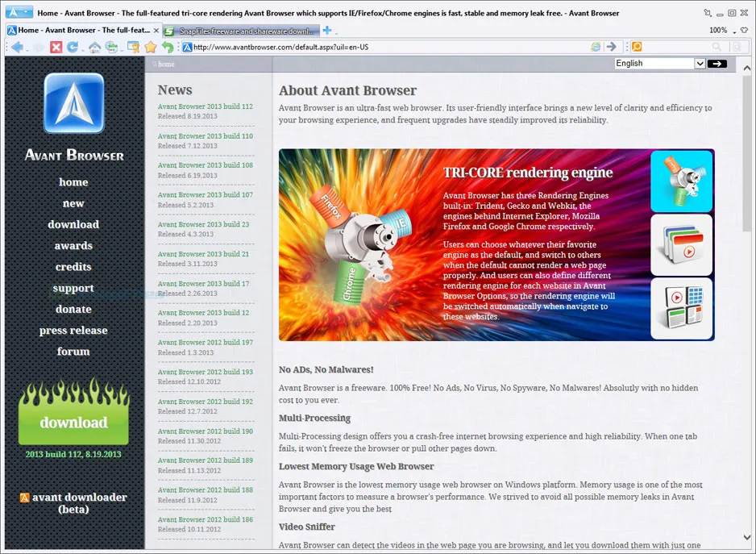Open news item Avant Browser 2013 build 108
The image size is (756, 554).
(x=206, y=165)
